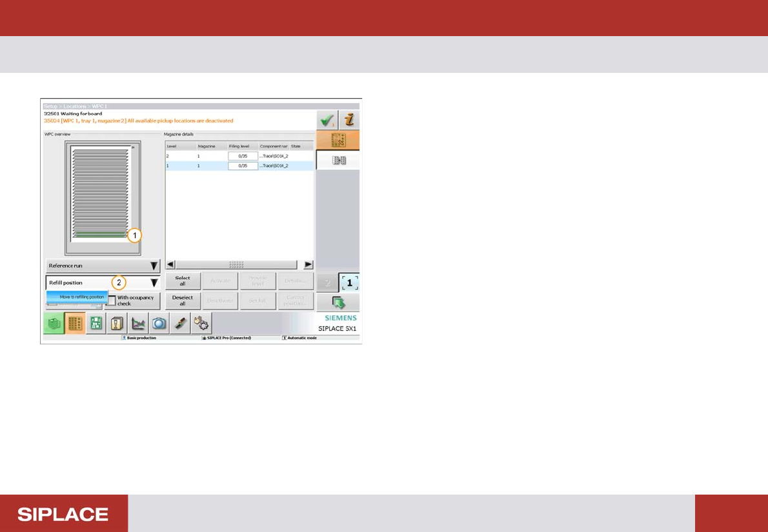Click the 'Deselect all' button
This screenshot has height=532, width=768.
click(x=183, y=300)
